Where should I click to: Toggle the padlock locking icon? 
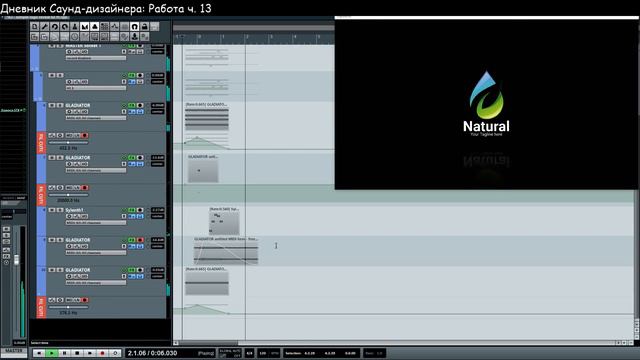pos(144,27)
